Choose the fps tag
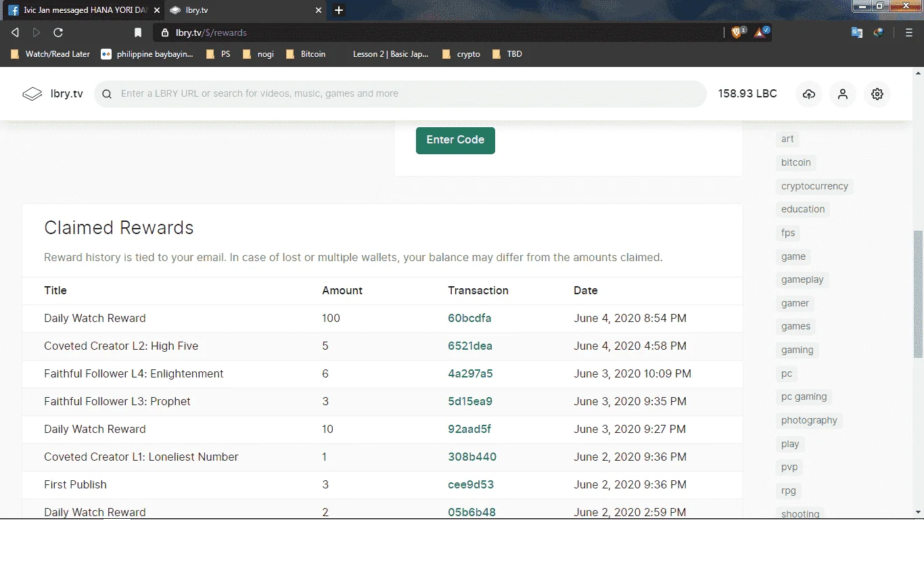Image resolution: width=924 pixels, height=575 pixels. click(x=788, y=233)
